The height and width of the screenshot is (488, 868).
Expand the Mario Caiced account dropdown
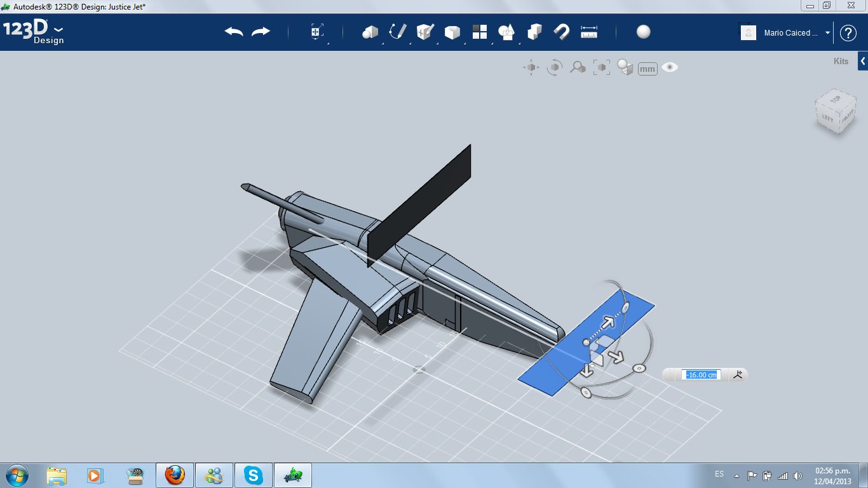point(827,33)
